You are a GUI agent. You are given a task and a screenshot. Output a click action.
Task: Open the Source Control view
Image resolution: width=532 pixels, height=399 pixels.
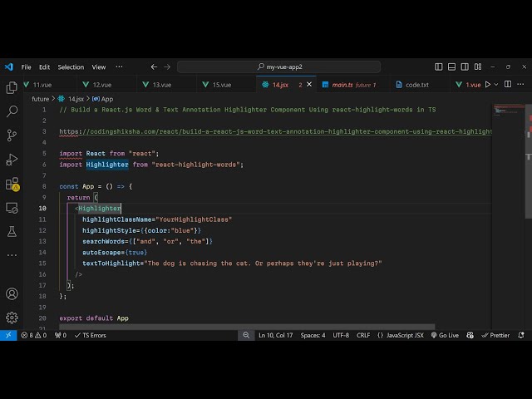click(12, 135)
